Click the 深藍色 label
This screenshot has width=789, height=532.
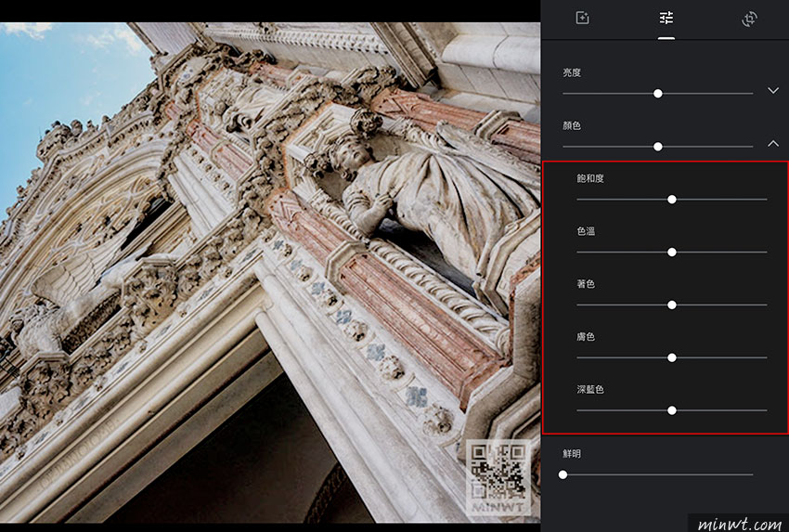pyautogui.click(x=590, y=389)
